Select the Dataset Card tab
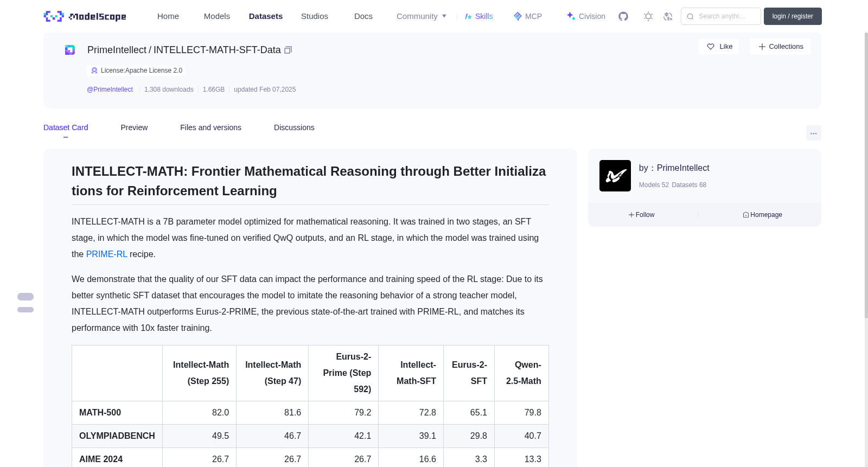Screen dimensions: 868x467 pos(66,127)
